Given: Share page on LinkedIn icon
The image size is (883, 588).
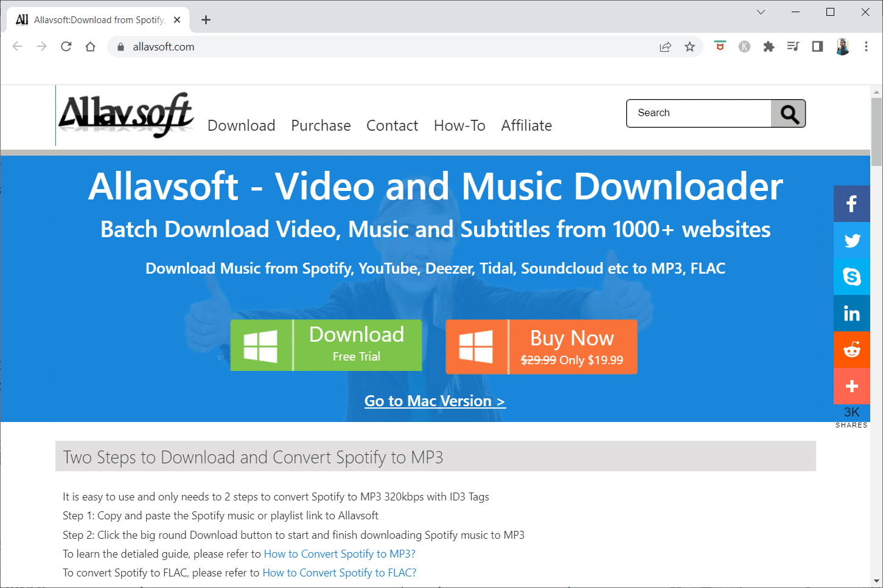Looking at the screenshot, I should tap(852, 313).
